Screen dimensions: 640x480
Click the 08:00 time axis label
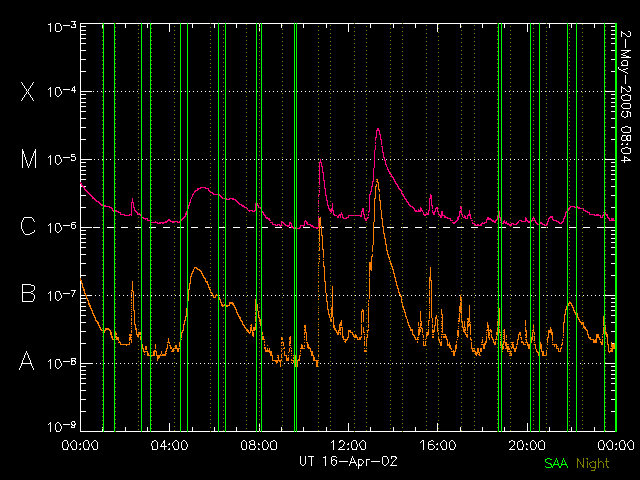point(259,445)
